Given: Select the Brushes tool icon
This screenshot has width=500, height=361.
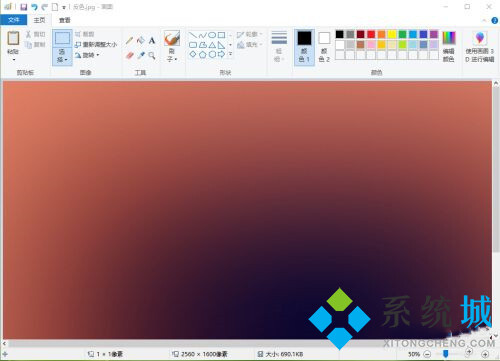Looking at the screenshot, I should (x=172, y=38).
